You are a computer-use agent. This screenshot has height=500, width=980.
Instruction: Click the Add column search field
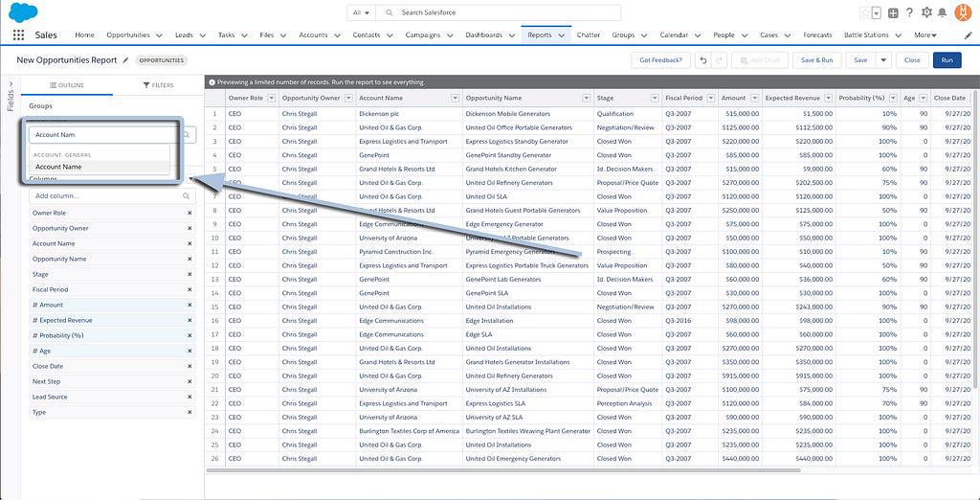coord(105,195)
